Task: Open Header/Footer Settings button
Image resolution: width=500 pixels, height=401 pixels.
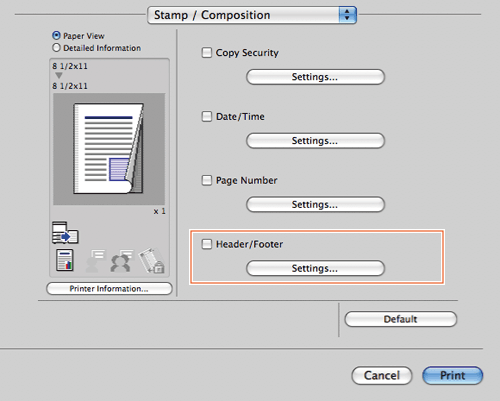Action: 315,268
